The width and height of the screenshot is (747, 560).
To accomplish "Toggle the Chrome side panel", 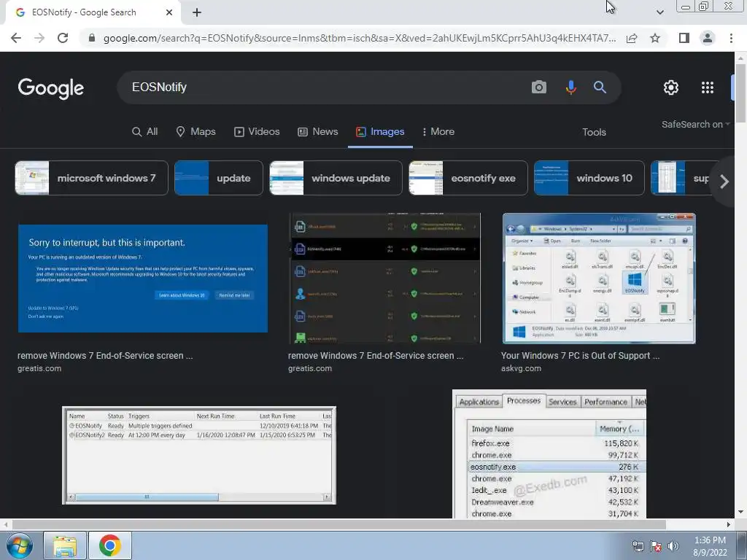I will tap(684, 38).
